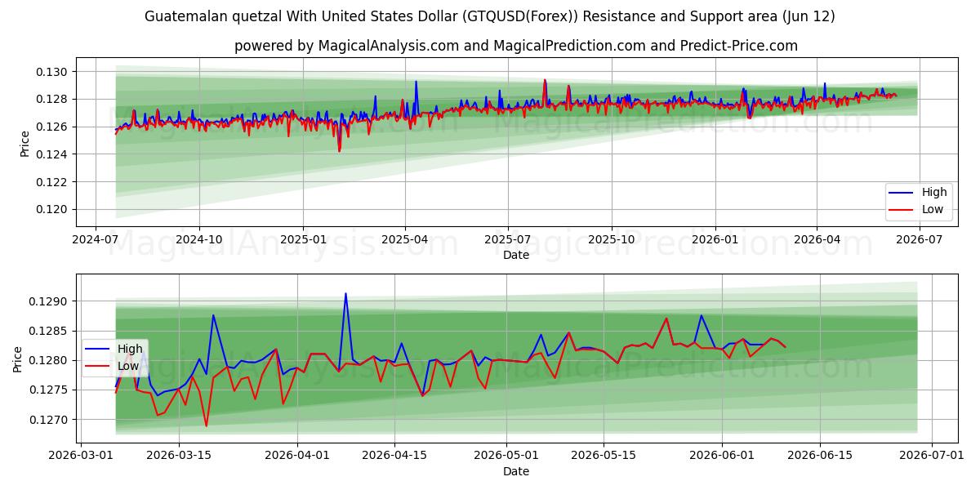Click the 2026-05-01 x-axis tick label
Viewport: 980px width, 490px height.
[x=506, y=456]
